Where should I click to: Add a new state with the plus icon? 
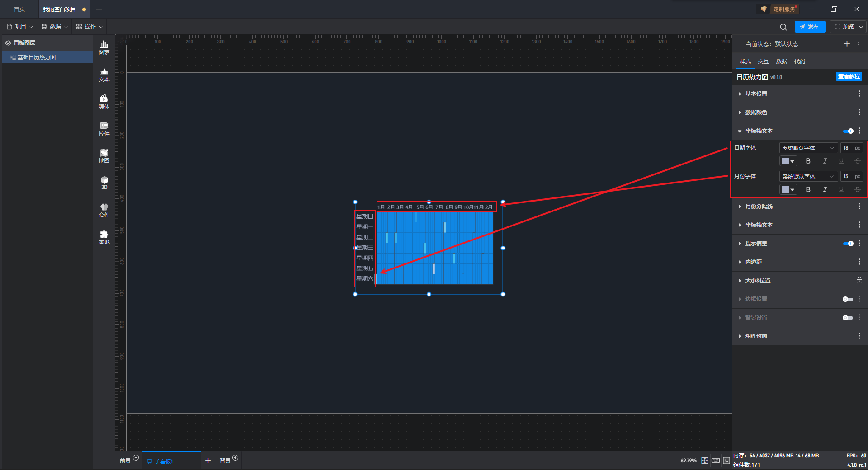click(x=847, y=43)
